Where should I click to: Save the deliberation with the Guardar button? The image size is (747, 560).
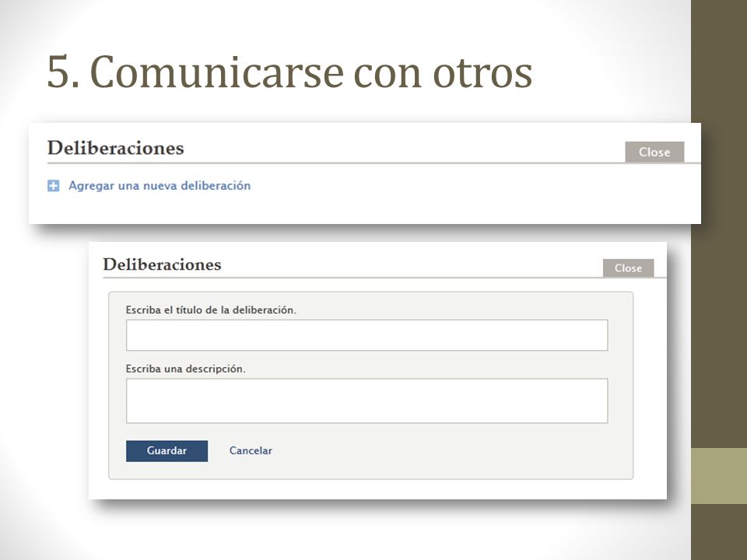167,451
